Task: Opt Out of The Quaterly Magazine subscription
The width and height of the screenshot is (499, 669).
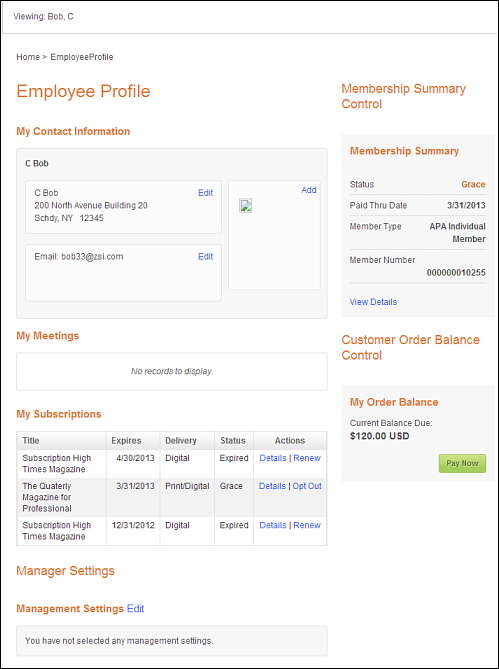Action: (307, 486)
